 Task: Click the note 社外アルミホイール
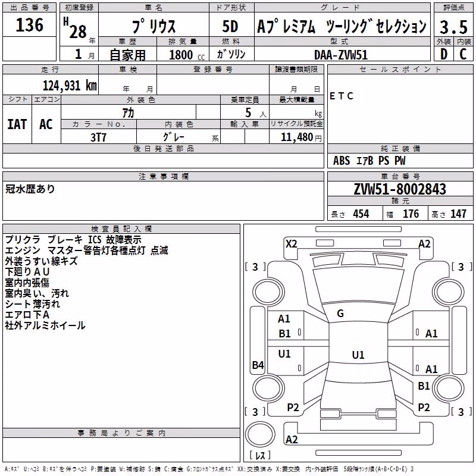pyautogui.click(x=45, y=325)
